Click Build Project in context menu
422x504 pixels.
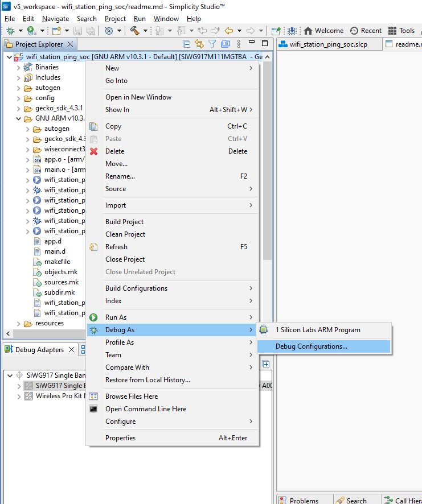coord(124,222)
